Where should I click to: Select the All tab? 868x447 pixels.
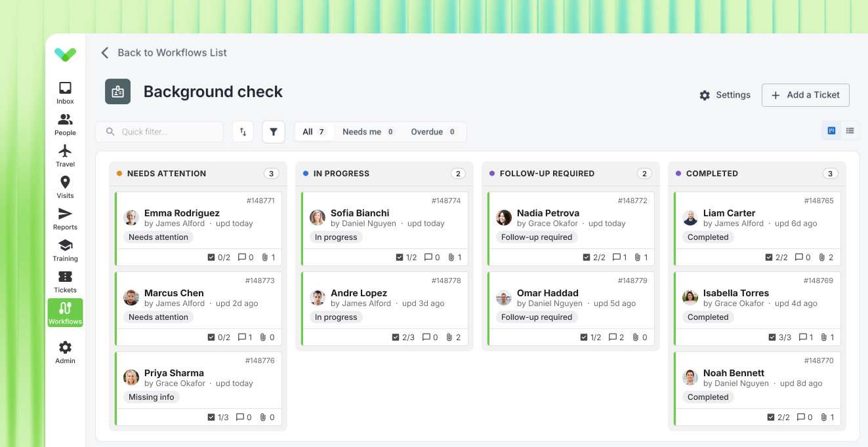tap(314, 132)
